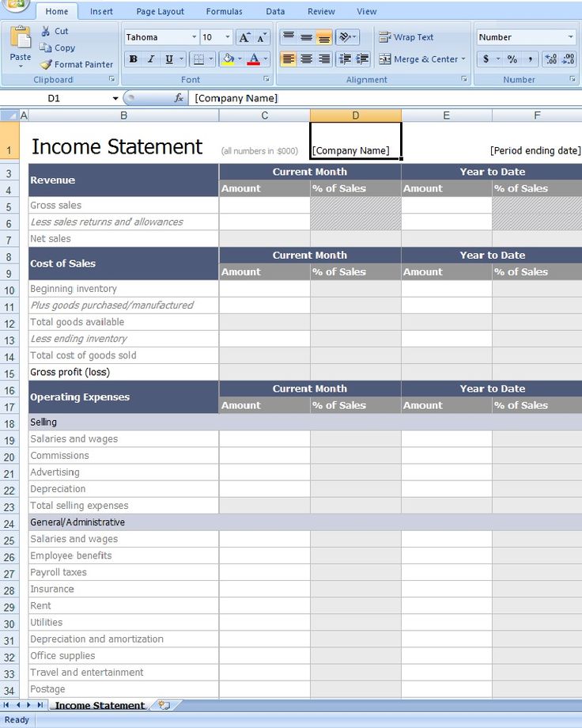The height and width of the screenshot is (728, 582).
Task: Copy the selected cell
Action: pos(58,47)
